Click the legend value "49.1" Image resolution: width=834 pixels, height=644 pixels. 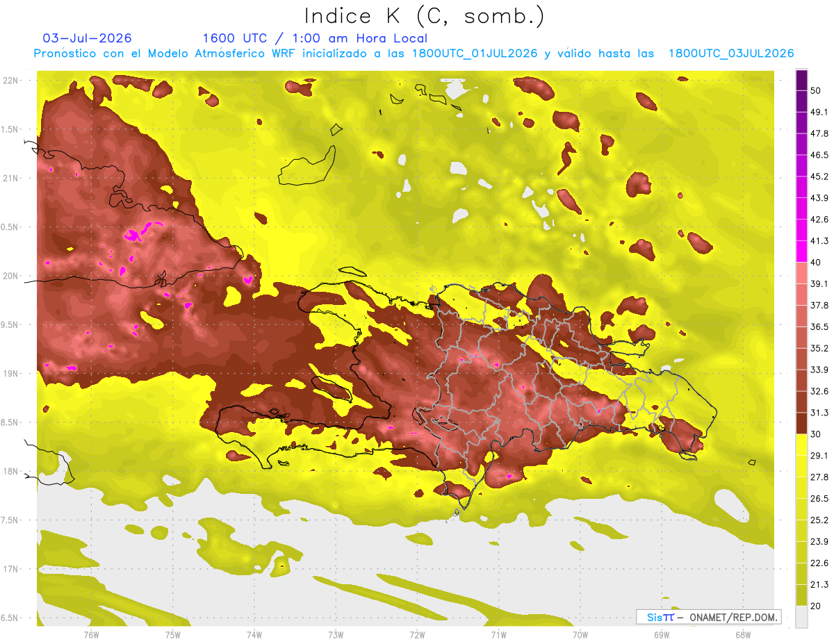tap(819, 112)
